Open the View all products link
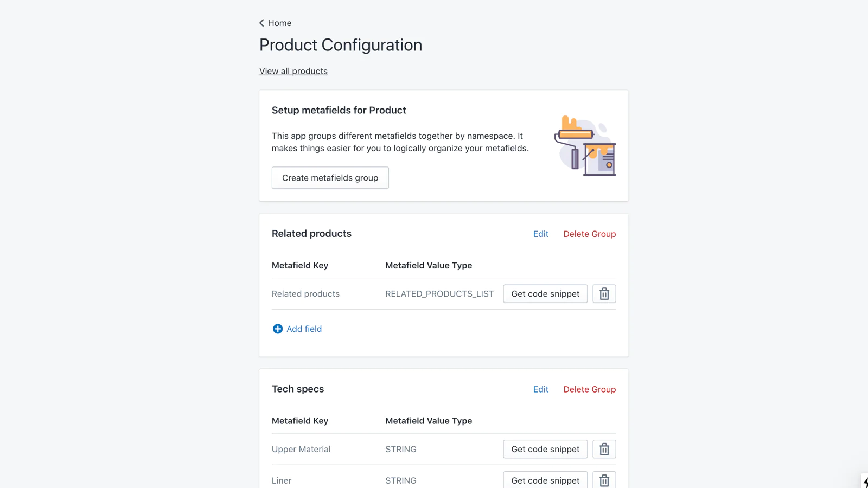This screenshot has width=868, height=488. click(x=293, y=71)
